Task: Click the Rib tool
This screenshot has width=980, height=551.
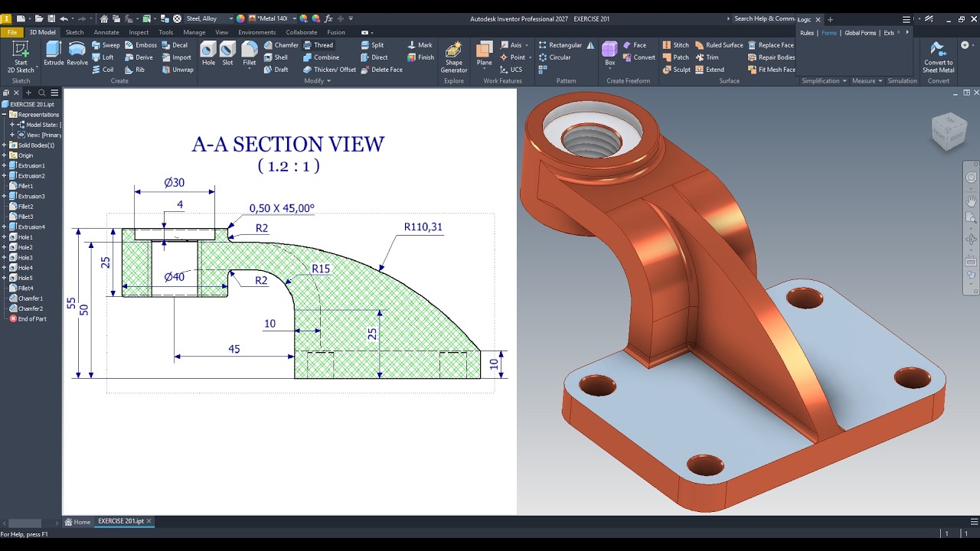Action: [x=135, y=70]
